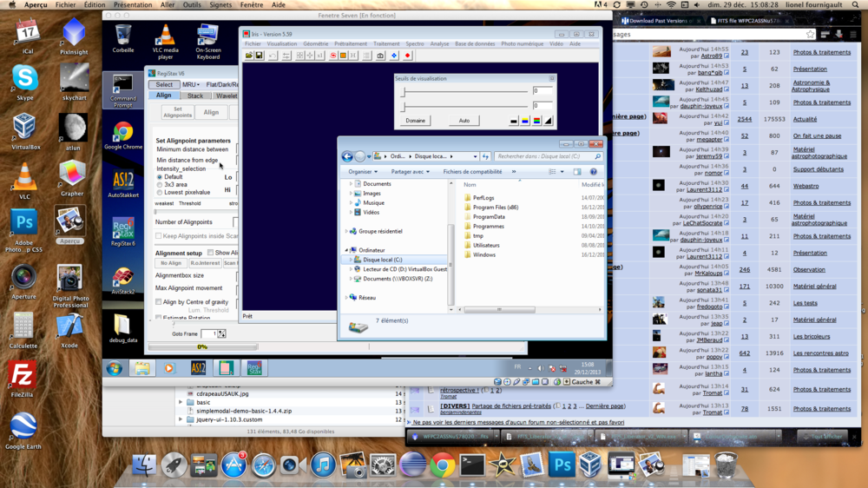
Task: Open the Webastro forum link
Action: tap(806, 186)
